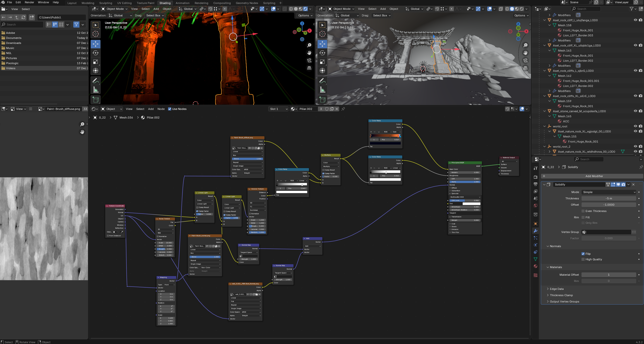
Task: Click the Add Modifier button
Action: pos(594,176)
